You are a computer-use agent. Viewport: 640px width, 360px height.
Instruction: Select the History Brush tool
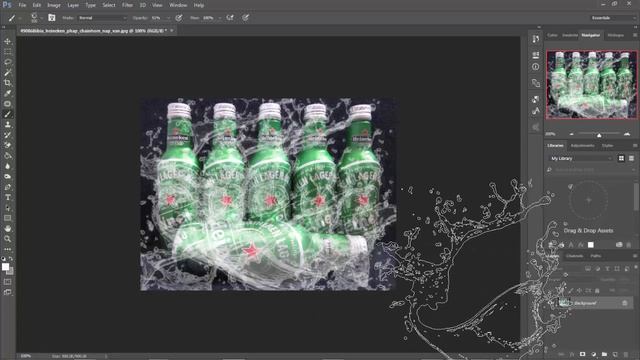(7, 135)
